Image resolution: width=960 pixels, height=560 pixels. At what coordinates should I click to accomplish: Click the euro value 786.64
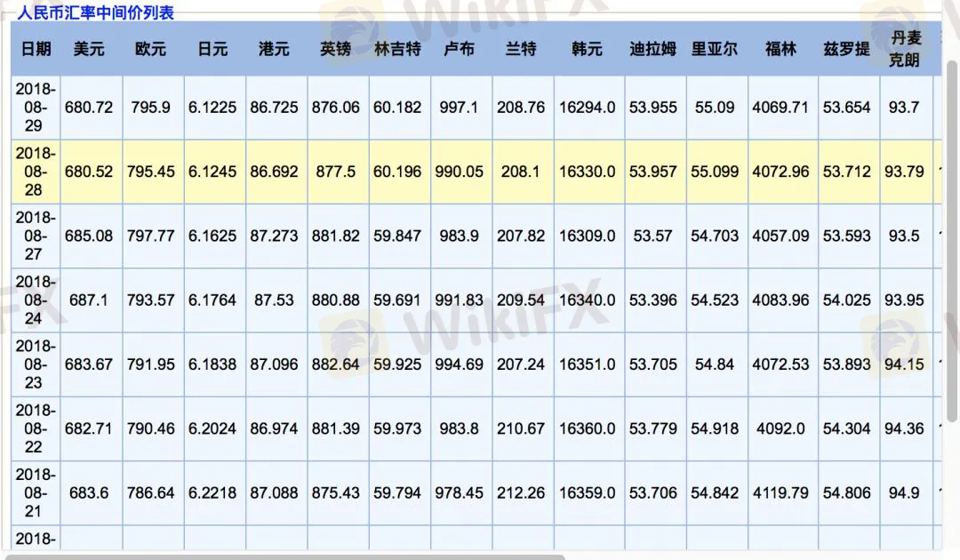click(x=150, y=492)
